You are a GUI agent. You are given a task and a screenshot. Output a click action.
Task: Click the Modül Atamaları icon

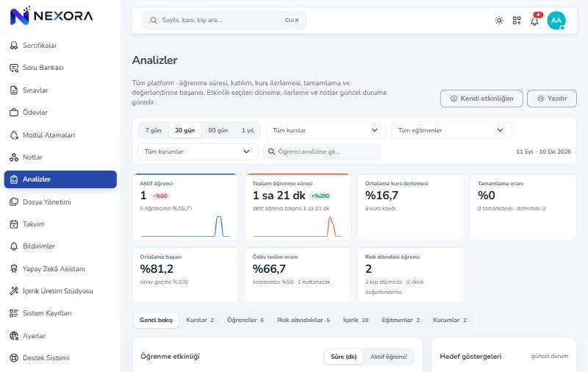tap(14, 135)
